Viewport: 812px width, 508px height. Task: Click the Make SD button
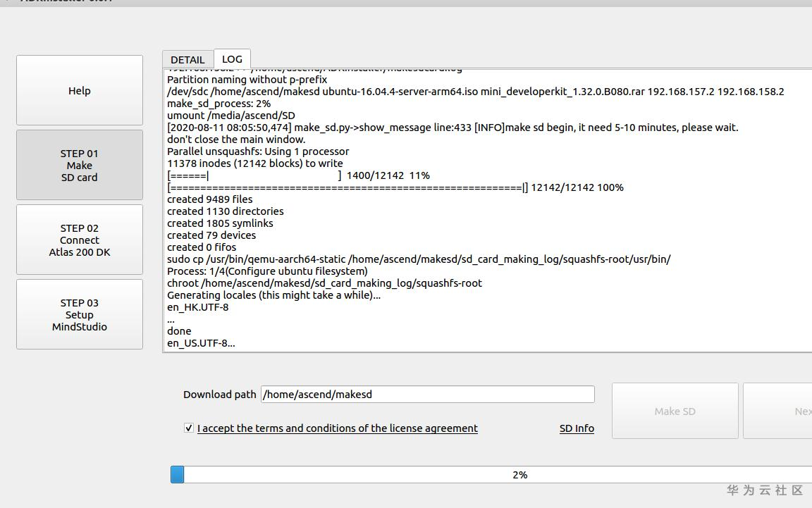click(675, 411)
